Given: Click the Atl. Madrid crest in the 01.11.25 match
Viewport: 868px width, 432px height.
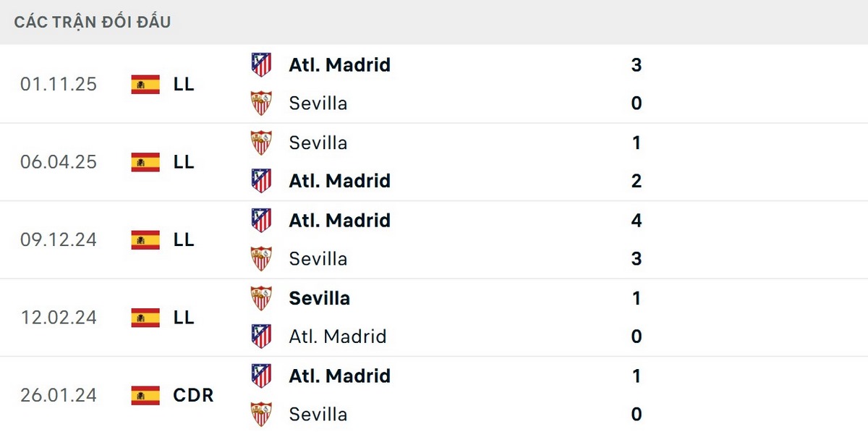Looking at the screenshot, I should (x=260, y=64).
